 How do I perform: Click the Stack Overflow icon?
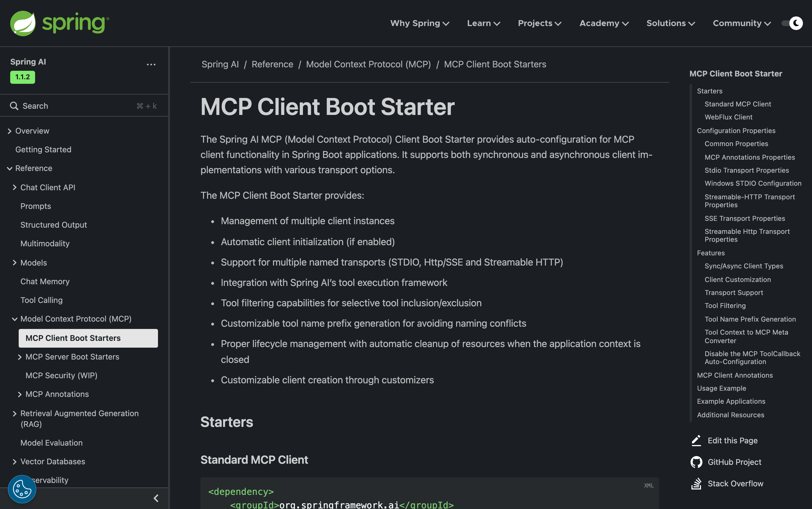pyautogui.click(x=696, y=484)
